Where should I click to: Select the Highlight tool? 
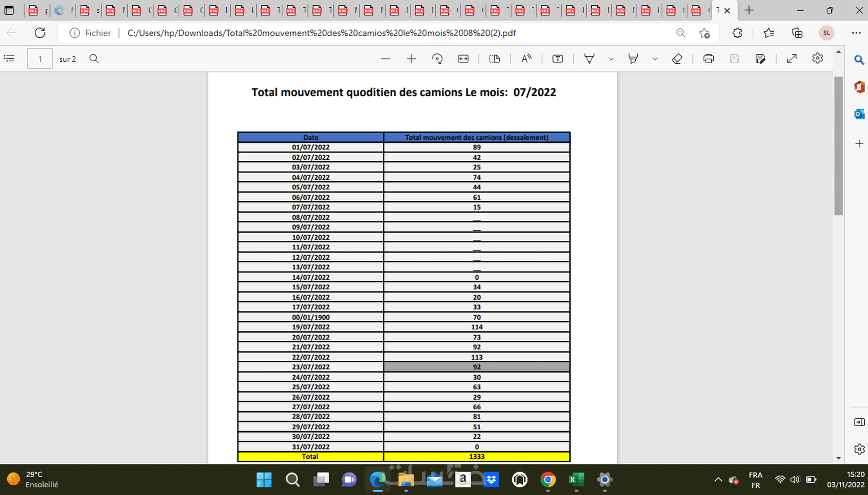coord(633,59)
